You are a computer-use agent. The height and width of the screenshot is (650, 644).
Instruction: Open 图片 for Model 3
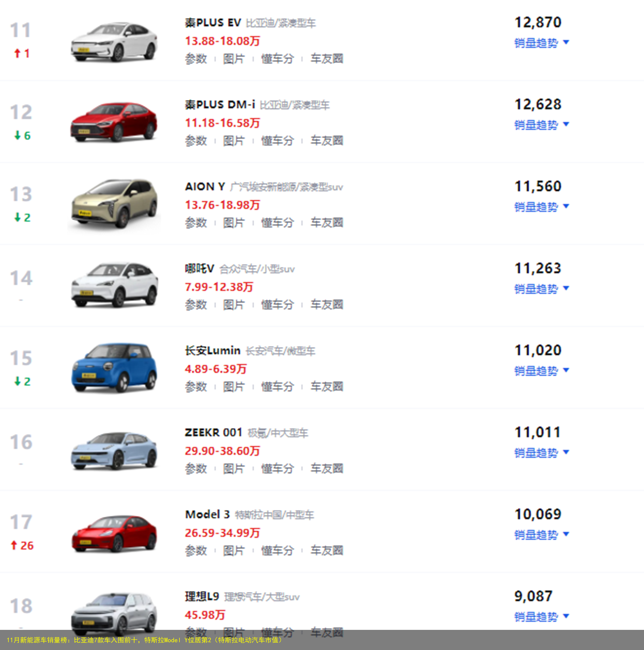234,551
